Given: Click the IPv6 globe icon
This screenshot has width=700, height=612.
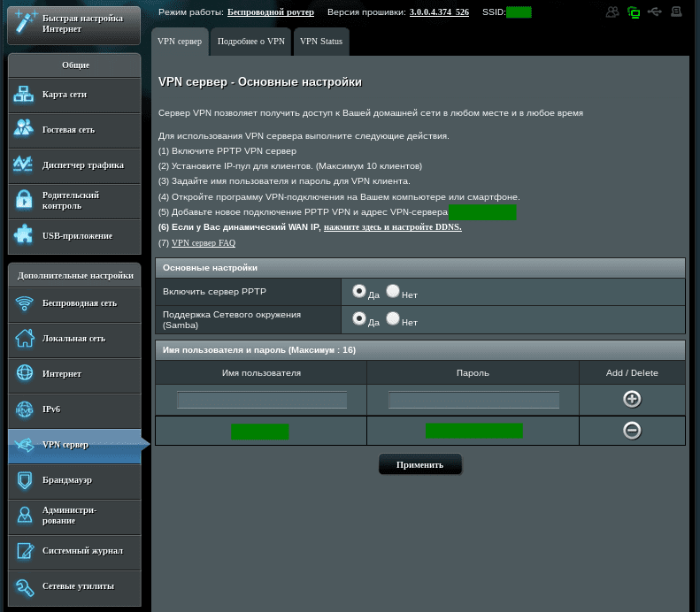Looking at the screenshot, I should click(x=25, y=409).
